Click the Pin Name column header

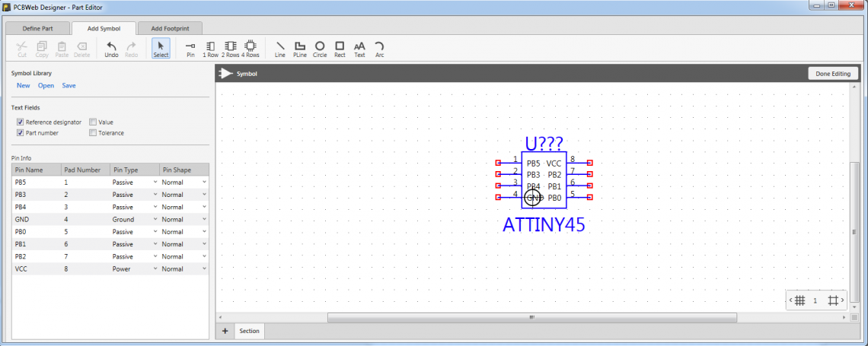36,170
